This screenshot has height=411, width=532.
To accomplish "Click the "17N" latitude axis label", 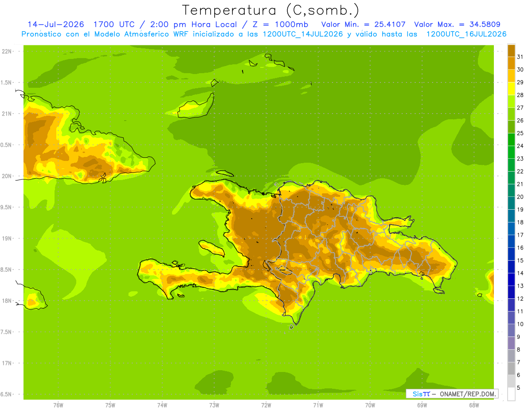I will 7,363.
